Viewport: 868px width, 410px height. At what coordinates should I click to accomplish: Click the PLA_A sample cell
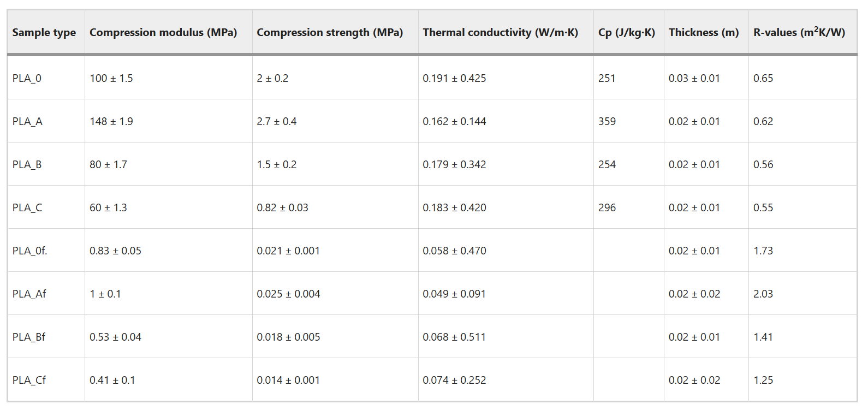pos(27,121)
